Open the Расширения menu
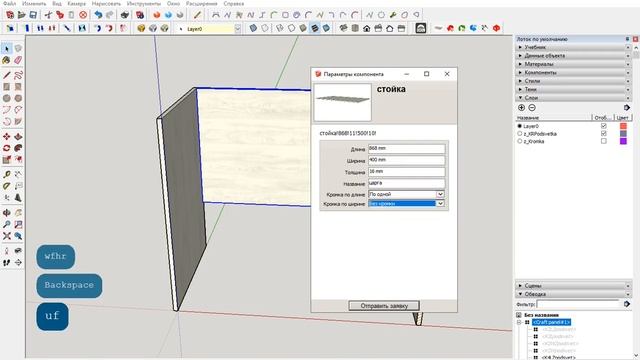Viewport: 640px width, 360px height. pyautogui.click(x=202, y=3)
